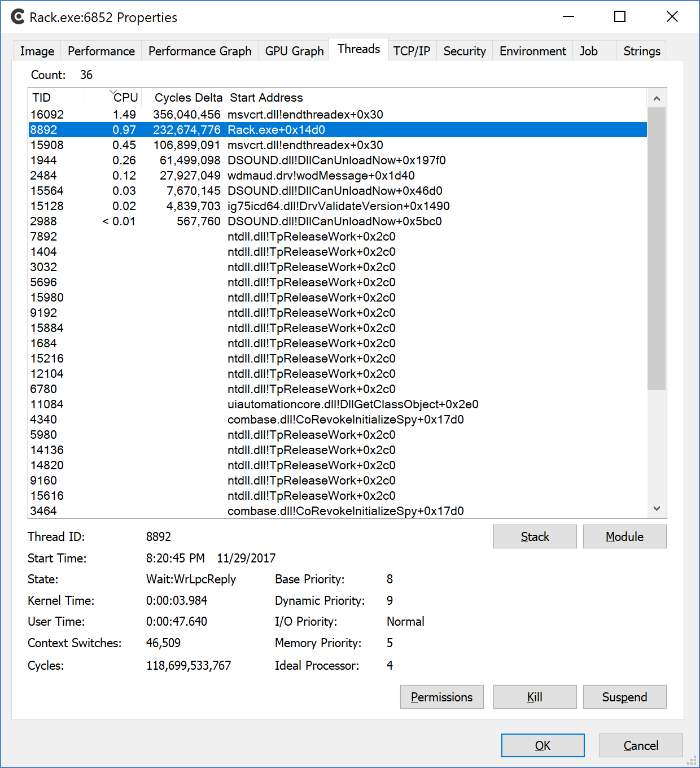Minimize the Properties window
The image size is (700, 768).
[x=568, y=16]
